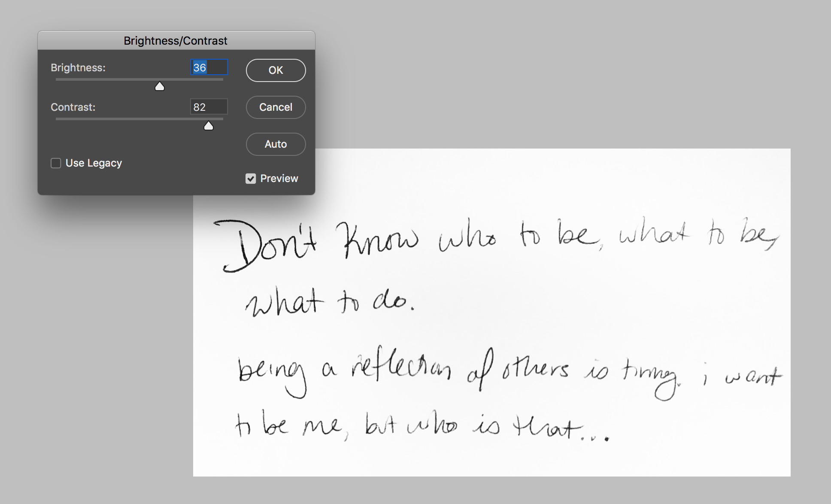Image resolution: width=831 pixels, height=504 pixels.
Task: Click the Auto adjustment button
Action: coord(276,144)
